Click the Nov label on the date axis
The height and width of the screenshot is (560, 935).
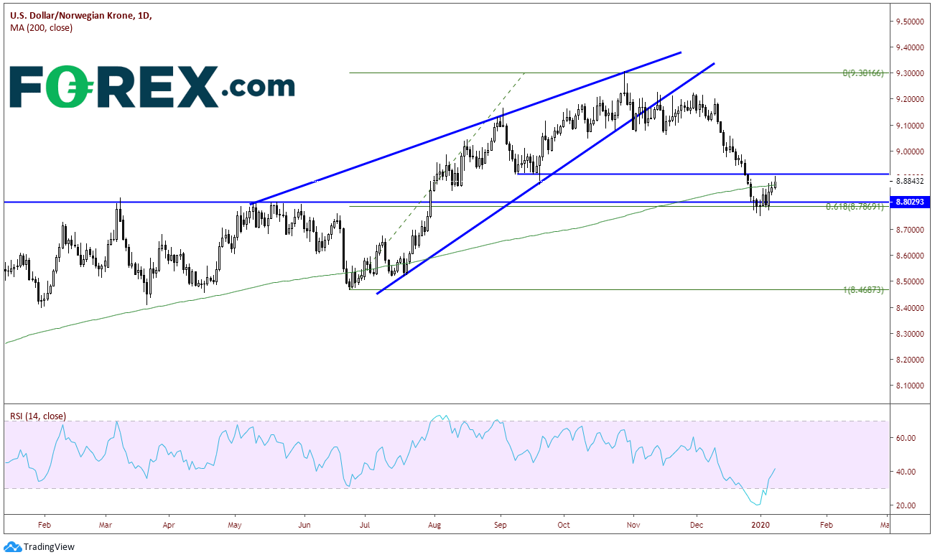click(632, 526)
